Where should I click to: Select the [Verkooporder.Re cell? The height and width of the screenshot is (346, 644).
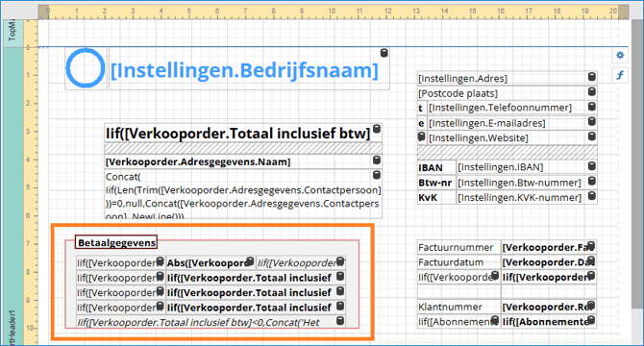click(549, 307)
